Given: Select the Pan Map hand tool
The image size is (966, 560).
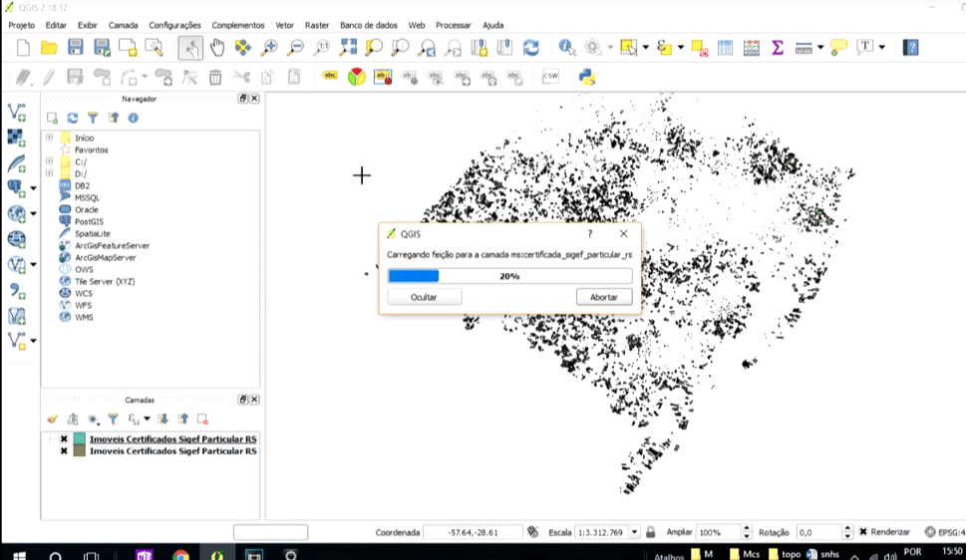Looking at the screenshot, I should [217, 48].
